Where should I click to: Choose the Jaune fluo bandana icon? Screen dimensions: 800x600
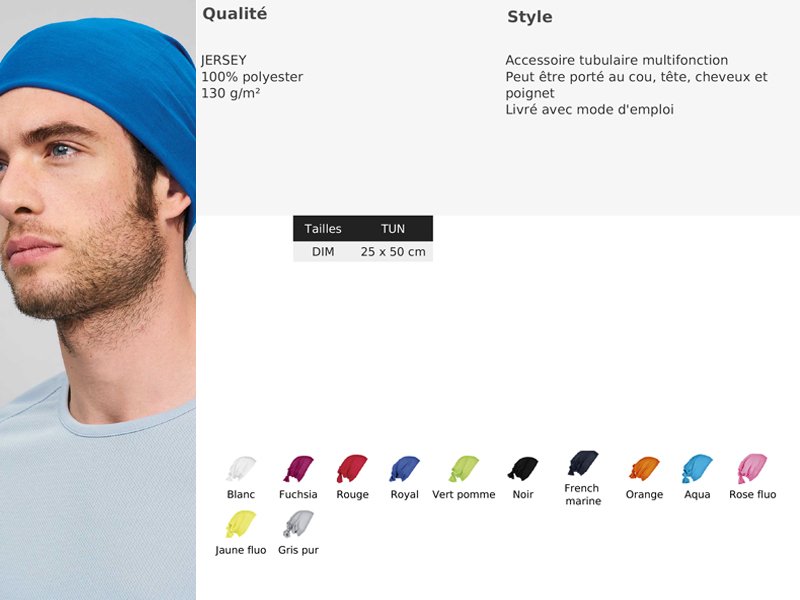(x=241, y=524)
